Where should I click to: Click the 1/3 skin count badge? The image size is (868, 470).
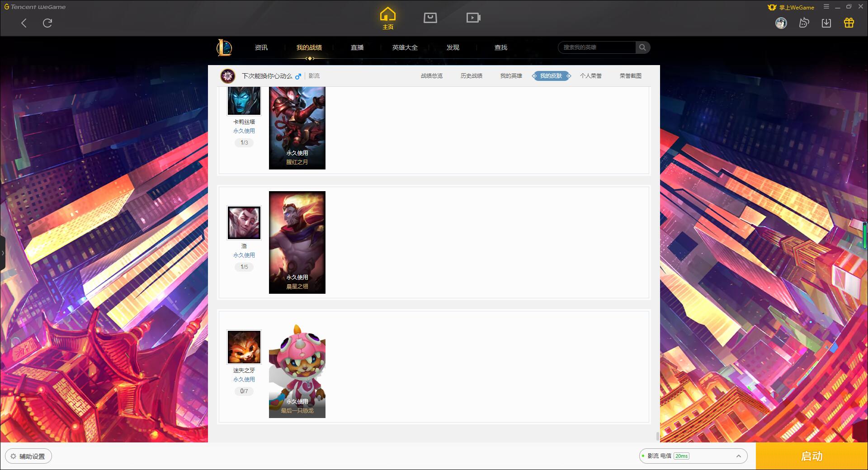point(244,143)
